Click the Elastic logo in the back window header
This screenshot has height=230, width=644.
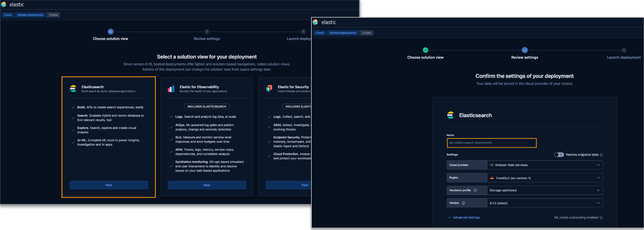coord(4,5)
